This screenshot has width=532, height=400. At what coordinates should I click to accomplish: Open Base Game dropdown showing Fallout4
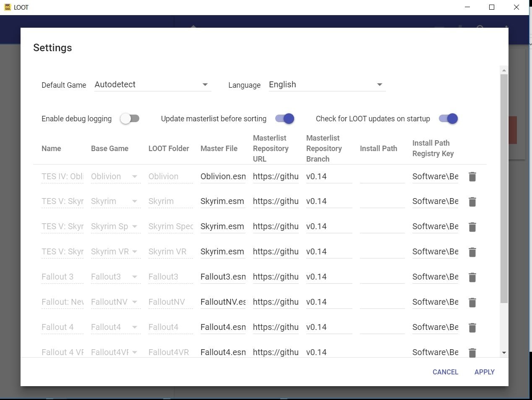tap(115, 327)
